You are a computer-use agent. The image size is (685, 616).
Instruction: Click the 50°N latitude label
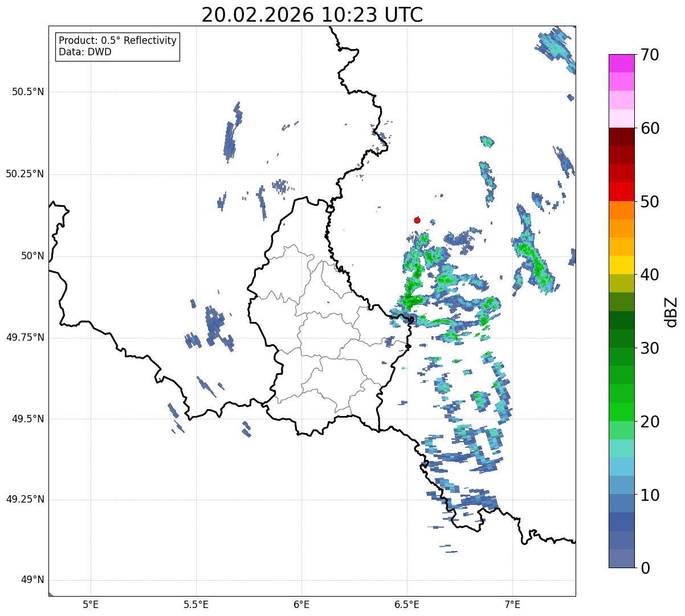(x=32, y=256)
